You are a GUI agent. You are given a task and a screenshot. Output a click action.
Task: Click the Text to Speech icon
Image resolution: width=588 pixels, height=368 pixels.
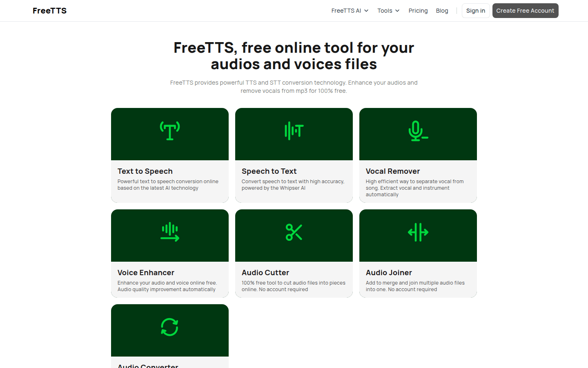[169, 131]
